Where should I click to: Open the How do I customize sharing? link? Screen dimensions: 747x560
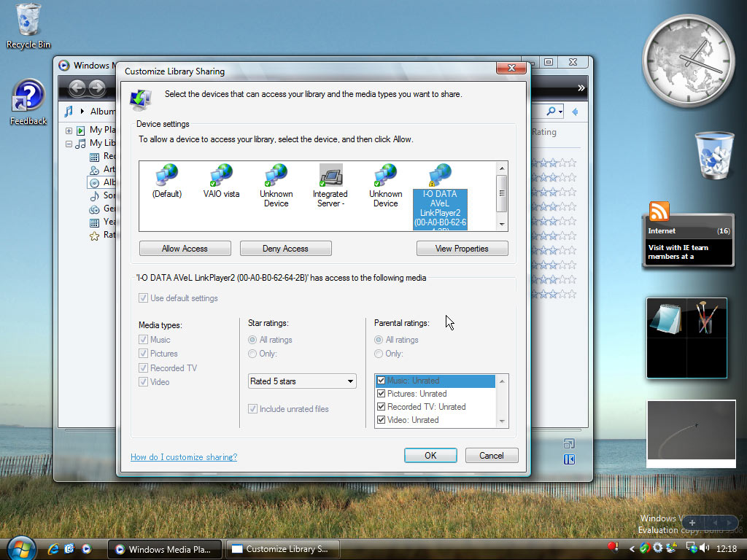point(184,457)
